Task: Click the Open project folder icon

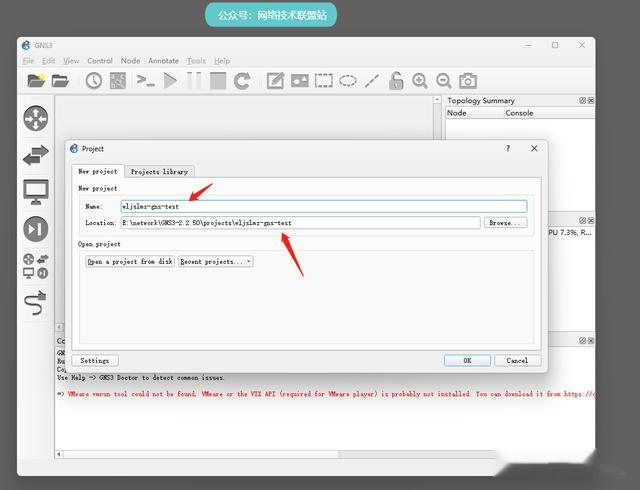Action: 60,80
